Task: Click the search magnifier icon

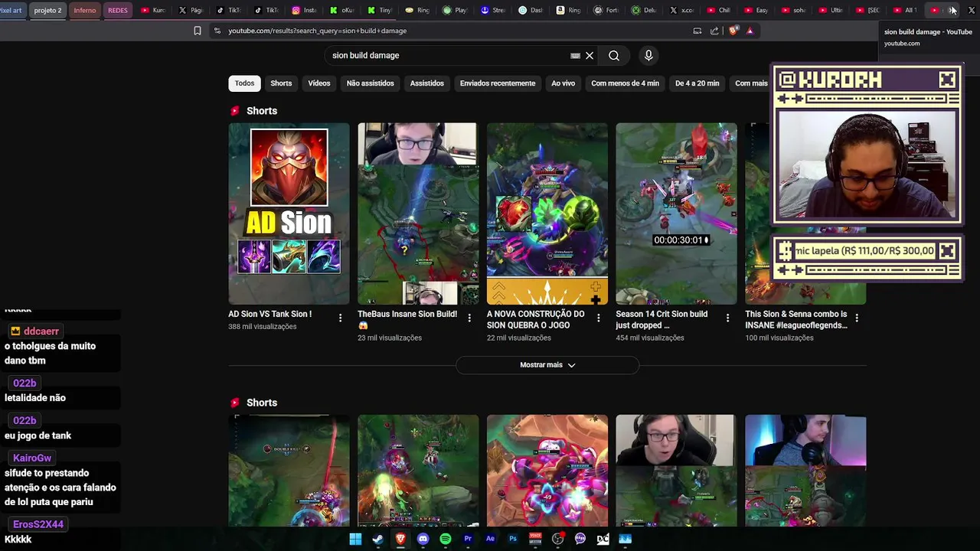Action: pyautogui.click(x=614, y=55)
